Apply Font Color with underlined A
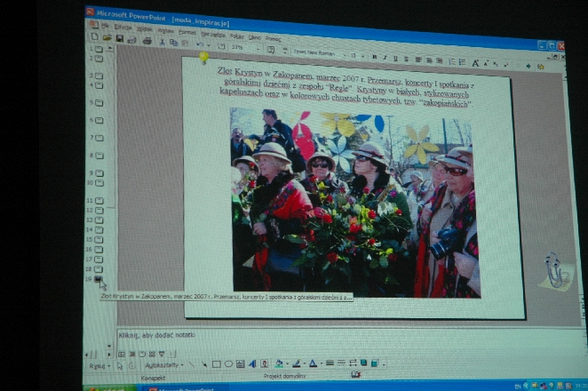The image size is (588, 391). point(314,363)
